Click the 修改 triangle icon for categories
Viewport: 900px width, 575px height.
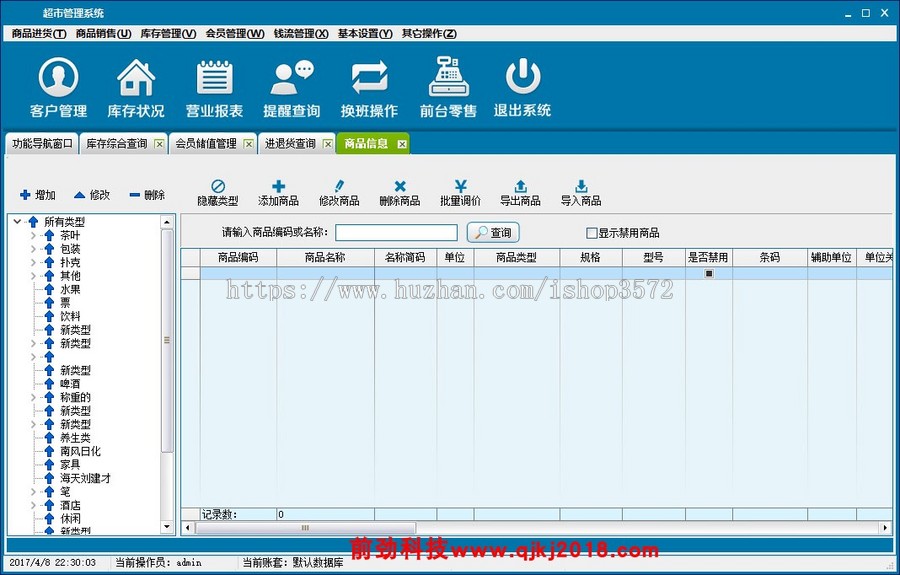pyautogui.click(x=80, y=195)
